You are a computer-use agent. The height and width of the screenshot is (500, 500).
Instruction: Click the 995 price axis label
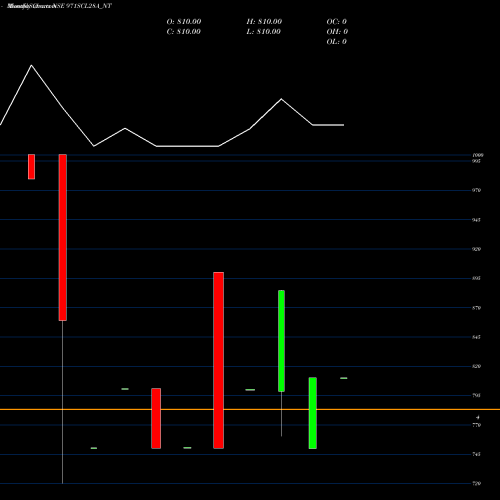click(x=476, y=161)
